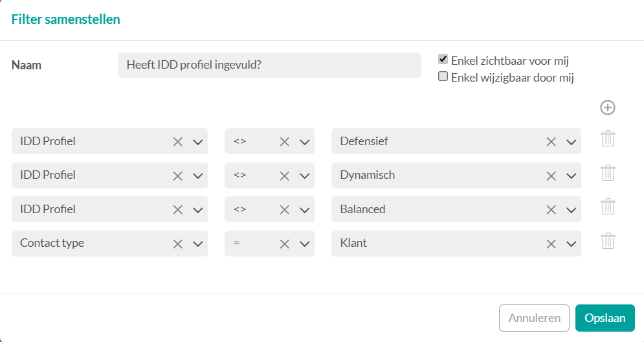Remove the Balanced filter row via trash icon
The image size is (644, 342).
608,207
